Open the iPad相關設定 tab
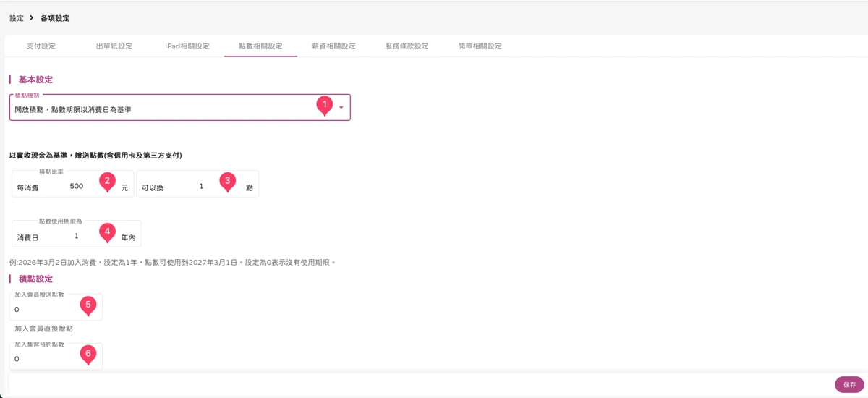The image size is (868, 398). tap(187, 46)
